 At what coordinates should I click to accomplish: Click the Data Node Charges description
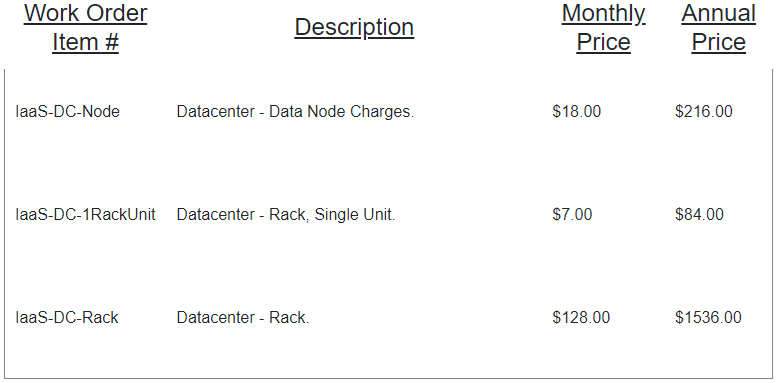(x=295, y=112)
